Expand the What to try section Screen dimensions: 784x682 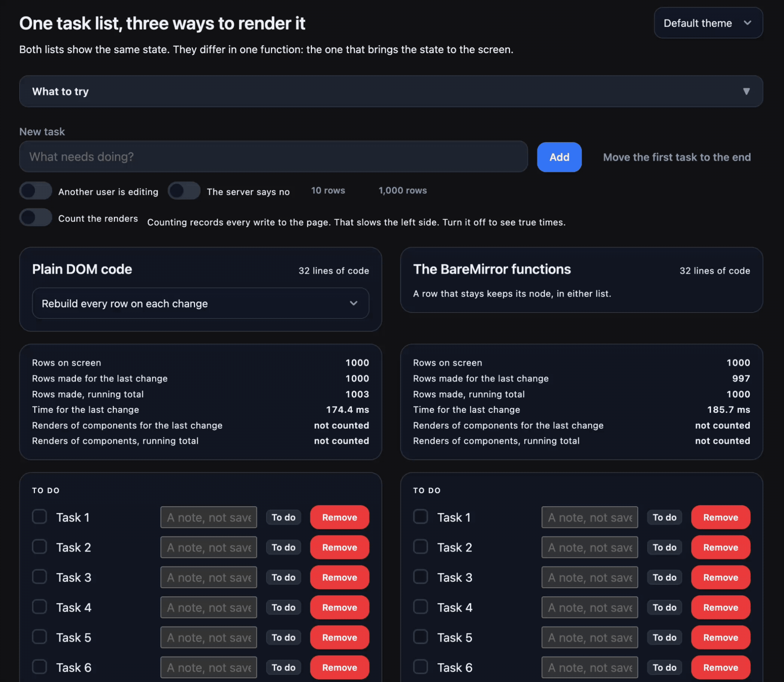[x=390, y=91]
